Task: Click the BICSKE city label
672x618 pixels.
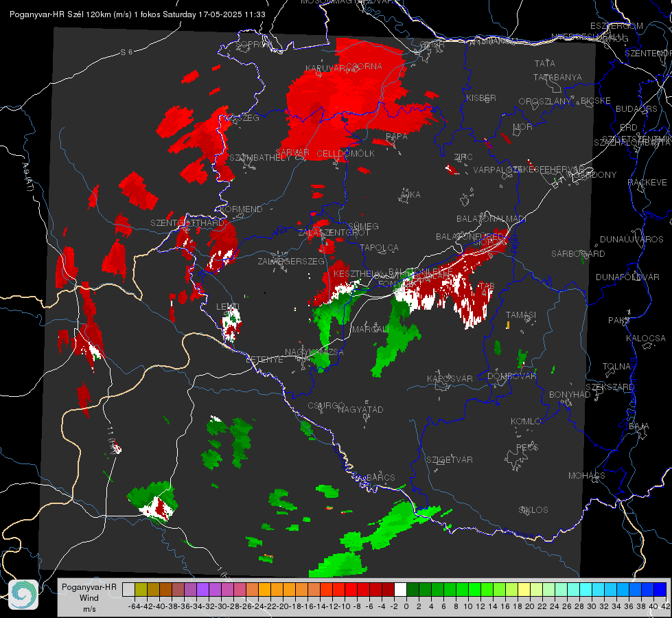Action: [596, 100]
